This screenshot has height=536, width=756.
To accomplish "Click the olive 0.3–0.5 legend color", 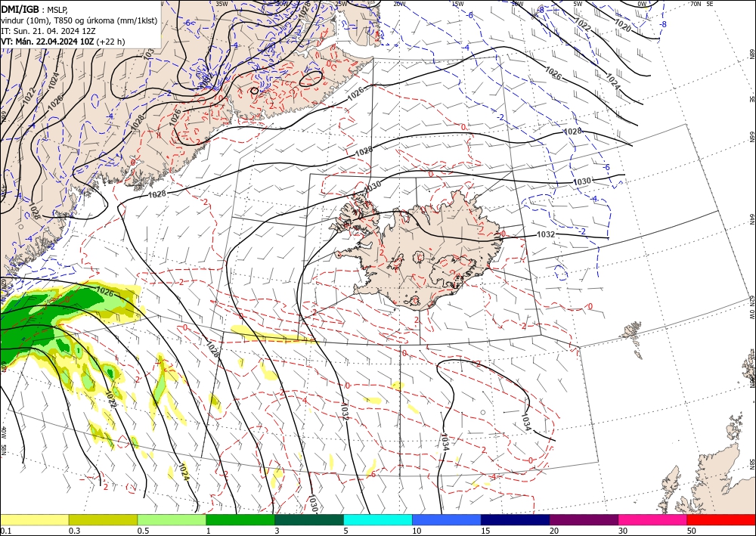I will tap(103, 519).
